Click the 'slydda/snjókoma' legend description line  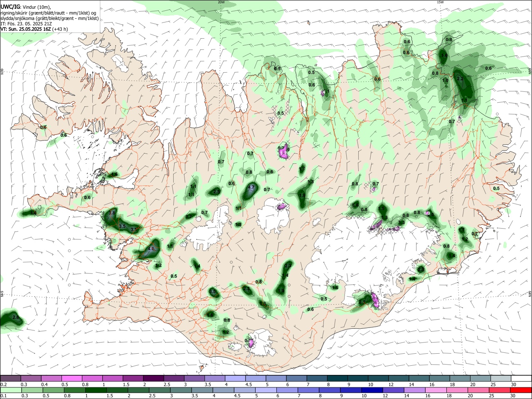tap(49, 18)
